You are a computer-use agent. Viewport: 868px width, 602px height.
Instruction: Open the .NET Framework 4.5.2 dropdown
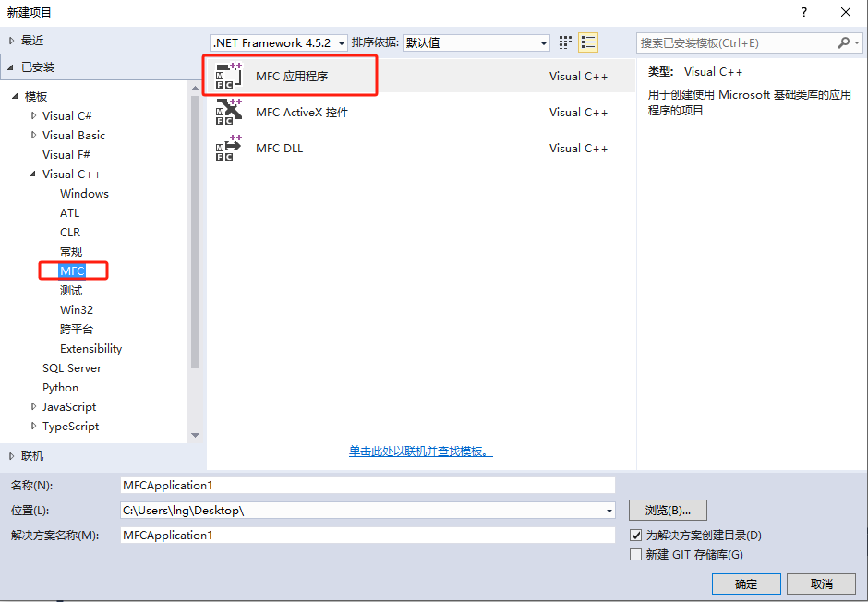(279, 42)
